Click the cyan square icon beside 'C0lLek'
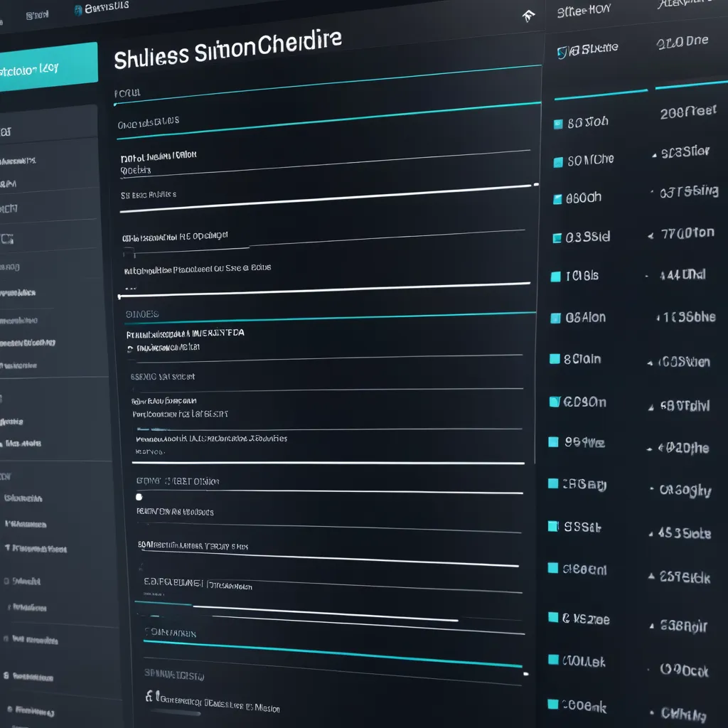 552,661
